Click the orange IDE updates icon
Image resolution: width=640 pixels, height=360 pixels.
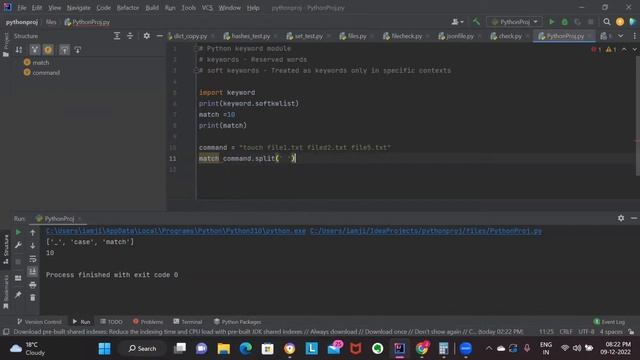click(620, 22)
